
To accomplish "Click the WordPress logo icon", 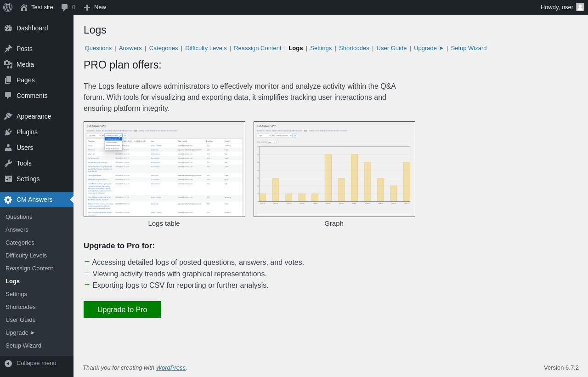I will point(8,7).
